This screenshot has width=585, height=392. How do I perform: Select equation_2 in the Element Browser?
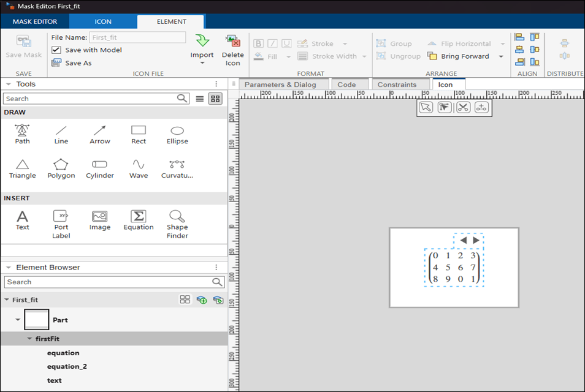click(x=67, y=366)
